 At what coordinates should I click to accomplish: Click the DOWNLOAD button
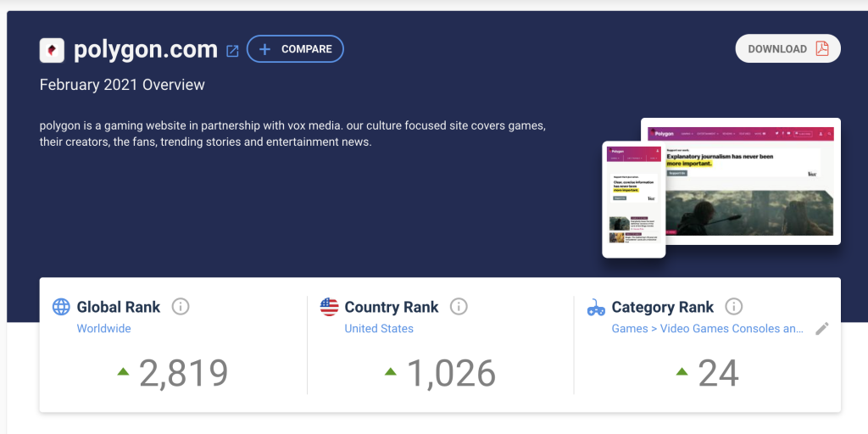coord(787,48)
